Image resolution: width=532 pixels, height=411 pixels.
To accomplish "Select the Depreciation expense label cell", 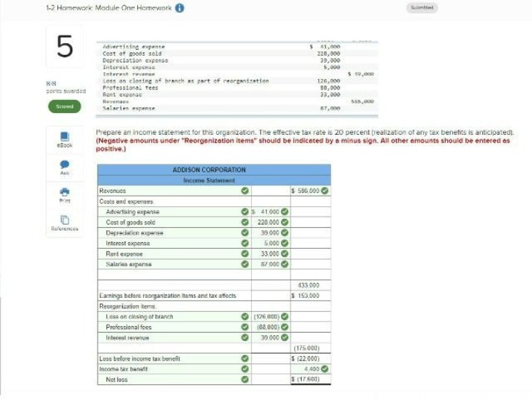I will [x=174, y=232].
